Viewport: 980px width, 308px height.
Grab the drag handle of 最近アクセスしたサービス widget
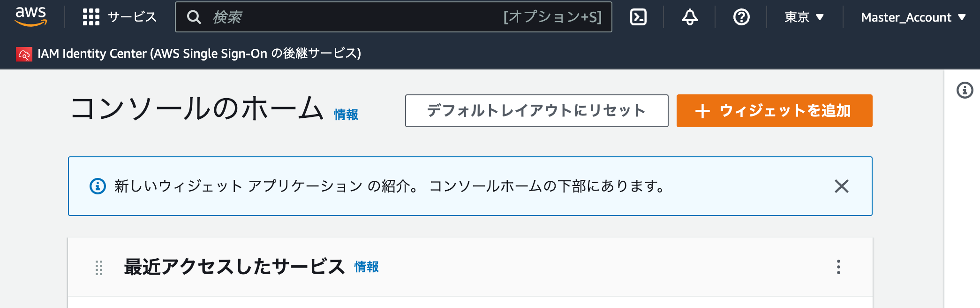[x=99, y=268]
